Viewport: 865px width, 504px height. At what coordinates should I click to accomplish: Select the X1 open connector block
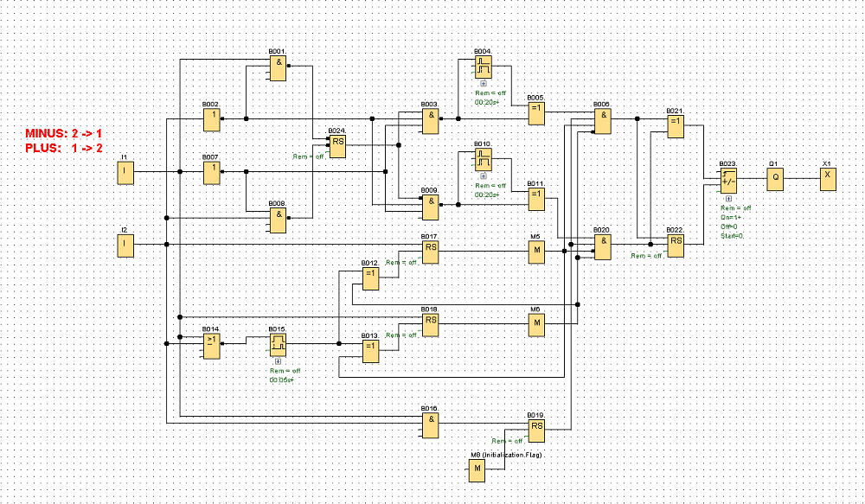pos(828,179)
